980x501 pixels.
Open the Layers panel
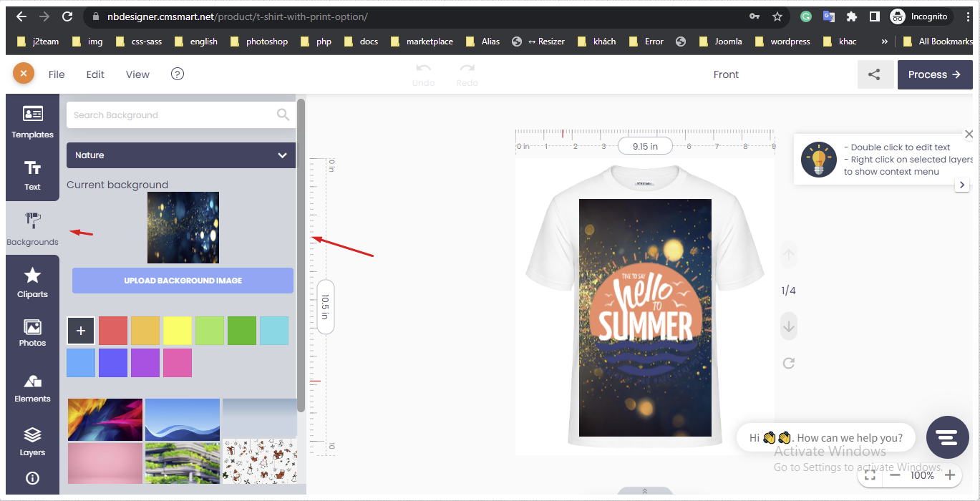(x=32, y=439)
